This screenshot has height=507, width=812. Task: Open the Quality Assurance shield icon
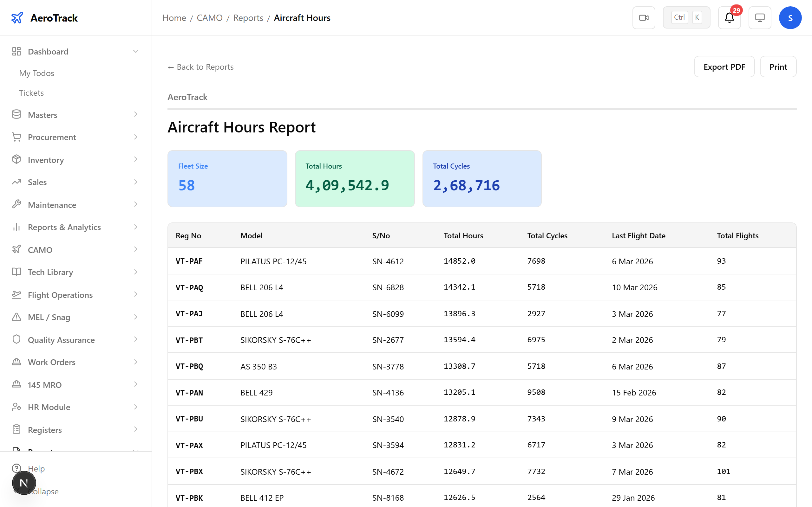click(16, 339)
